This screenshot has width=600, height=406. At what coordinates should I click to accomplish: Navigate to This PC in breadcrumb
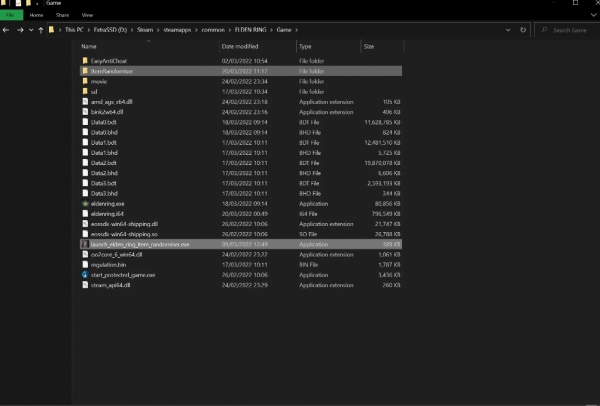pyautogui.click(x=74, y=30)
